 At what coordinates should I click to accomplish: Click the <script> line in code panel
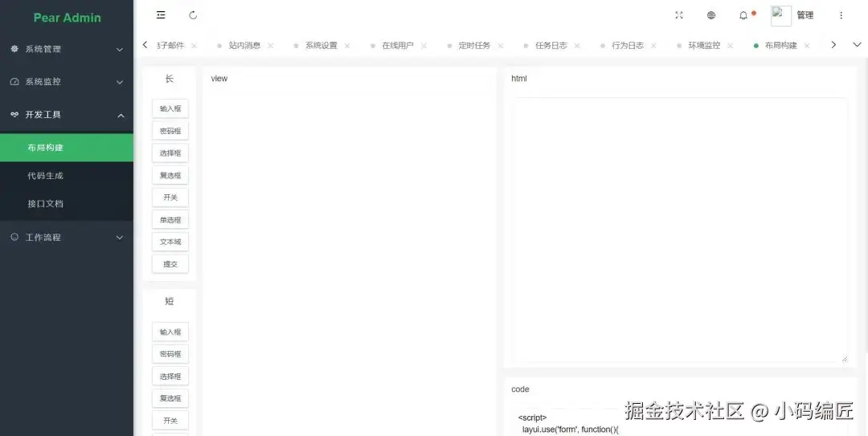click(533, 418)
